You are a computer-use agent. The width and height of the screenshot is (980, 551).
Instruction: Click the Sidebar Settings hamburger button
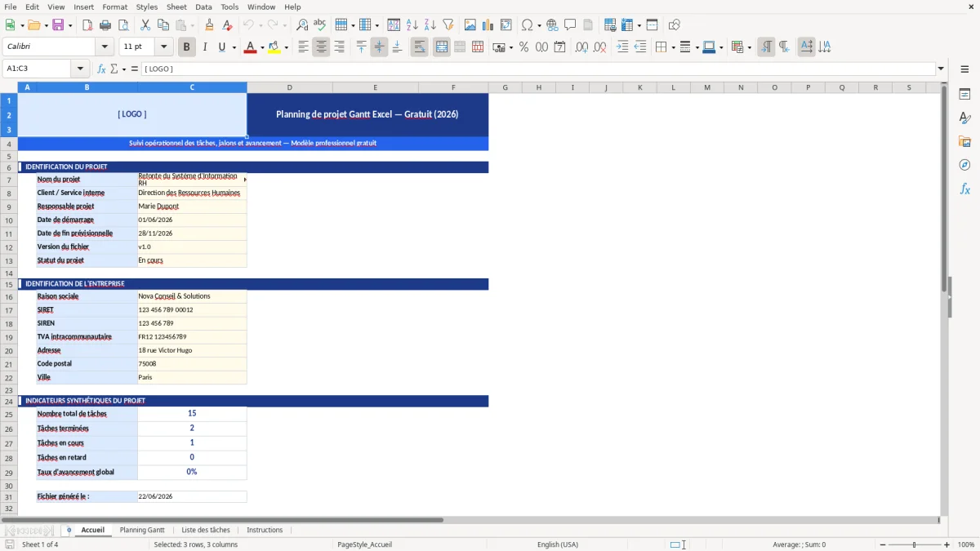point(964,71)
